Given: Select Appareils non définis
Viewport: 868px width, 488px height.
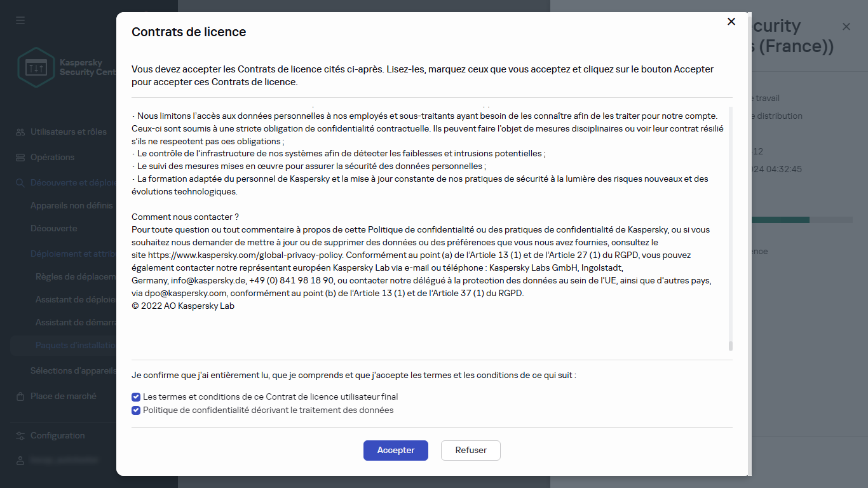Looking at the screenshot, I should pyautogui.click(x=72, y=205).
